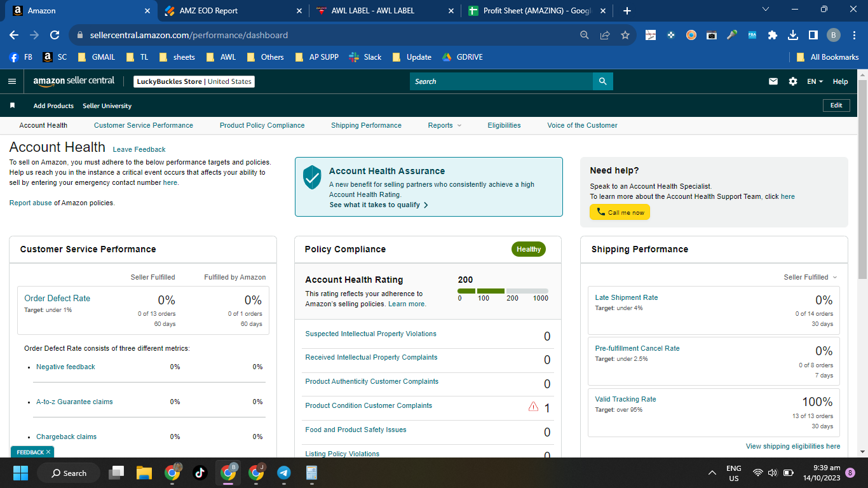Open the Shipping Performance navigation tab
868x488 pixels.
(366, 125)
